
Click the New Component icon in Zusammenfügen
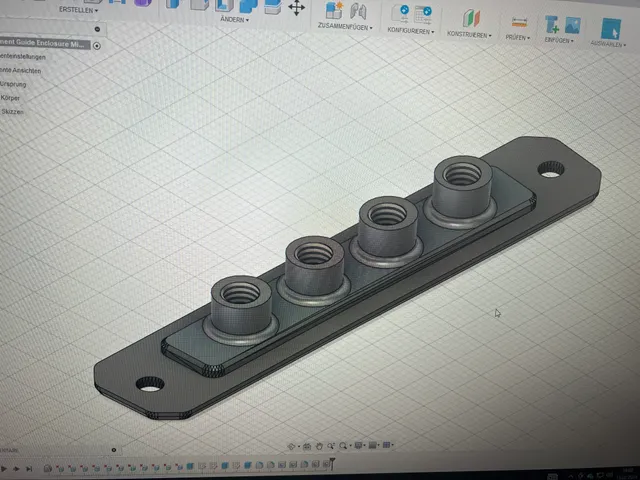[x=334, y=11]
